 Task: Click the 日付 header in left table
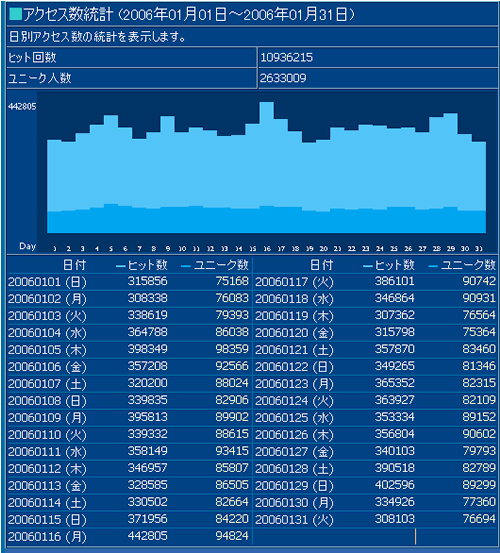pos(74,265)
